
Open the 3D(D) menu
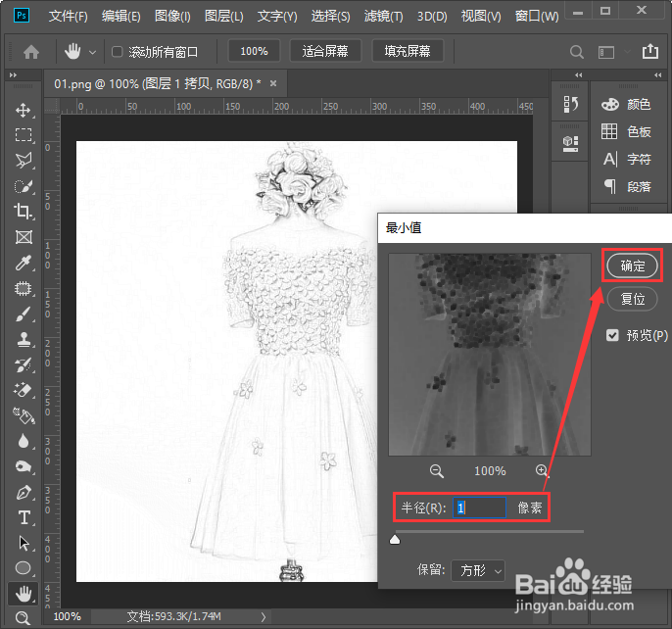coord(432,17)
